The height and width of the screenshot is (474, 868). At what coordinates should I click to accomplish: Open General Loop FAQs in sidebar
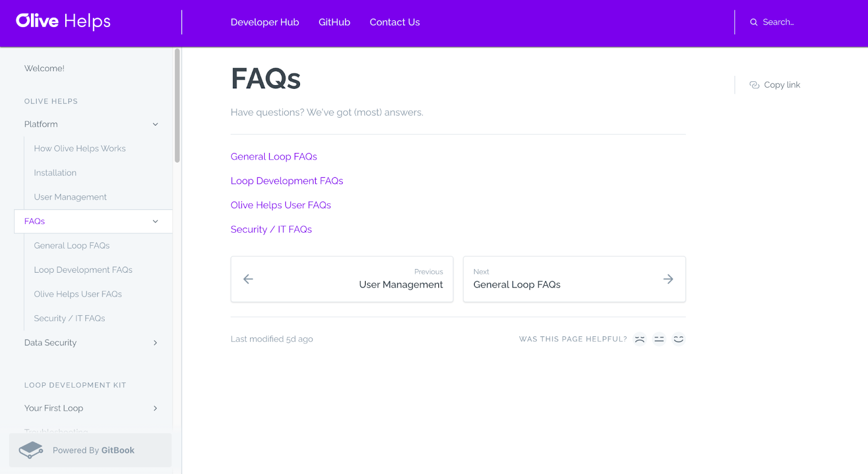pyautogui.click(x=72, y=246)
